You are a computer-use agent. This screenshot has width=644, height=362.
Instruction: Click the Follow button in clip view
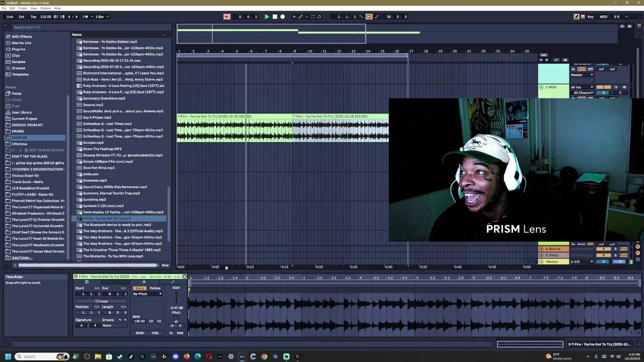coord(154,288)
